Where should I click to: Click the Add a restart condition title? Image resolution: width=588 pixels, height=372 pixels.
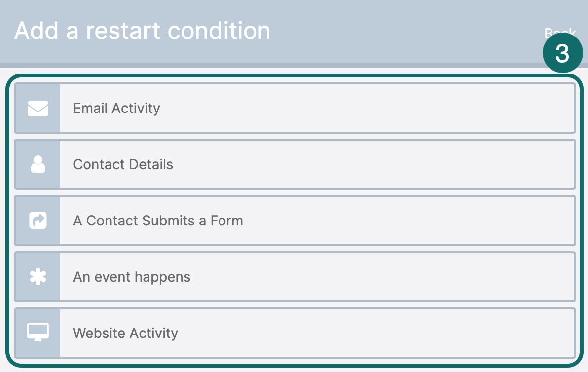pos(143,31)
